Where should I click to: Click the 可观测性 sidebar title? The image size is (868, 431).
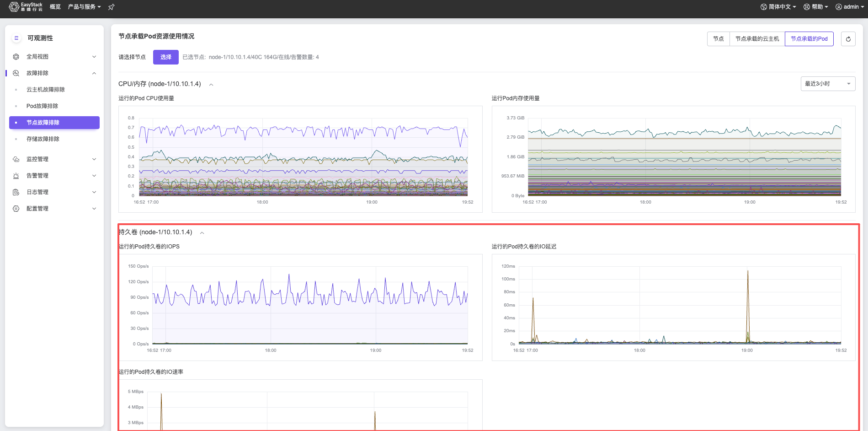[x=40, y=38]
